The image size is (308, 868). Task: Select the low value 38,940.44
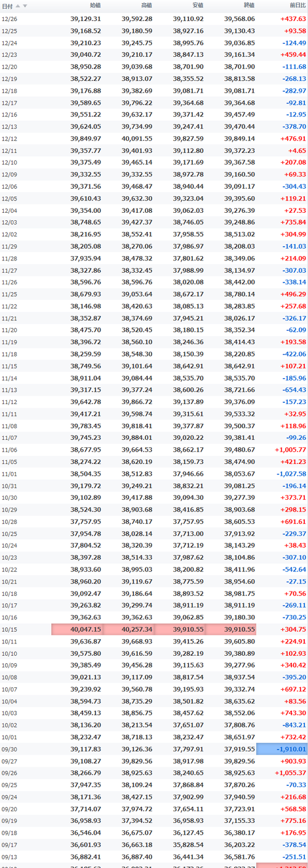coord(188,186)
